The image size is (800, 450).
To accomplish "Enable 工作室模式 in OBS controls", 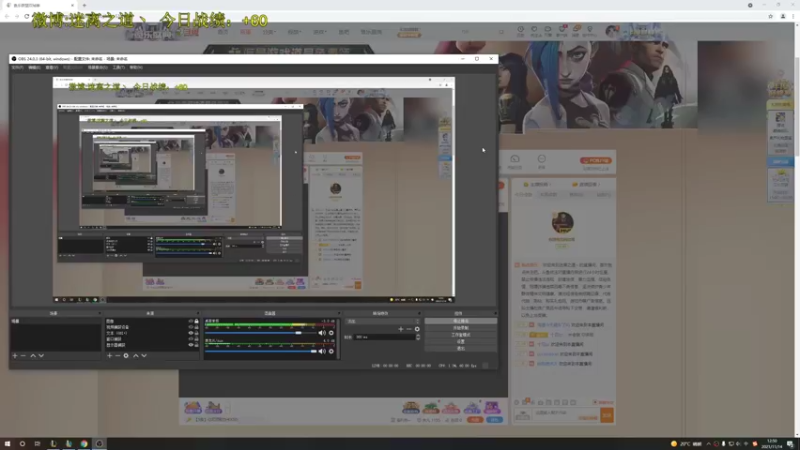I will (x=461, y=335).
